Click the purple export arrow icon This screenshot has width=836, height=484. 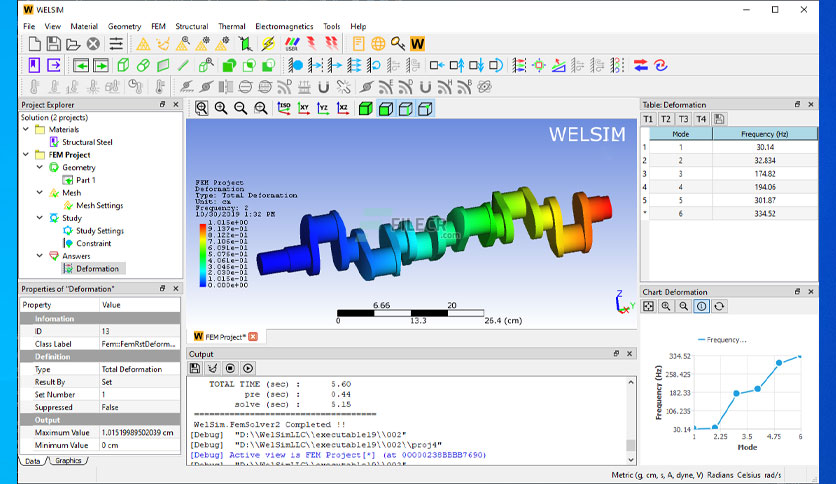54,65
